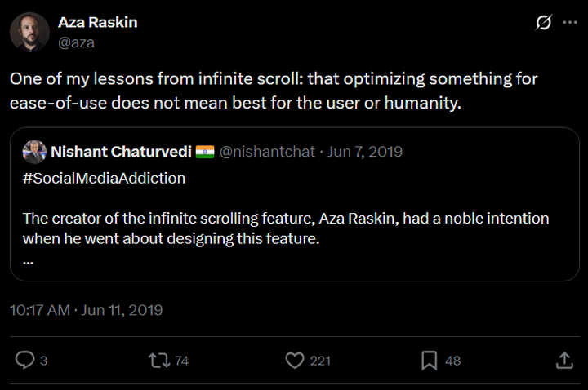
Task: Click the reply speech bubble icon
Action: [x=25, y=360]
